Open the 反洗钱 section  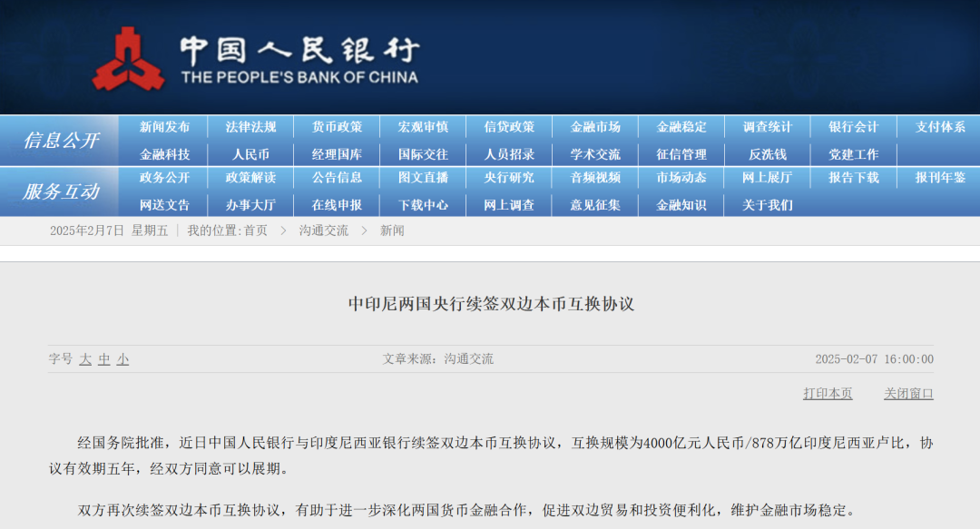pos(769,154)
